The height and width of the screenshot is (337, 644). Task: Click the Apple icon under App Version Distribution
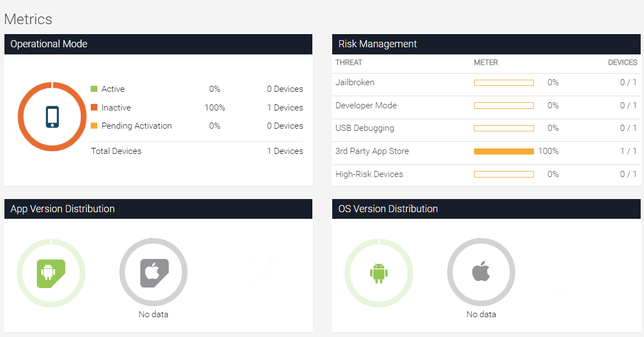pos(153,272)
